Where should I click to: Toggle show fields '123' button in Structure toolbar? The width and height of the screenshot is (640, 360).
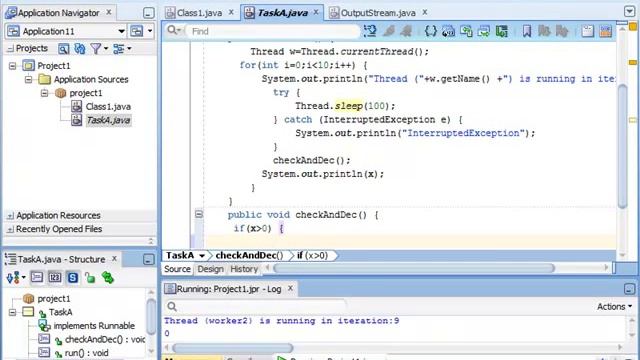(x=55, y=278)
